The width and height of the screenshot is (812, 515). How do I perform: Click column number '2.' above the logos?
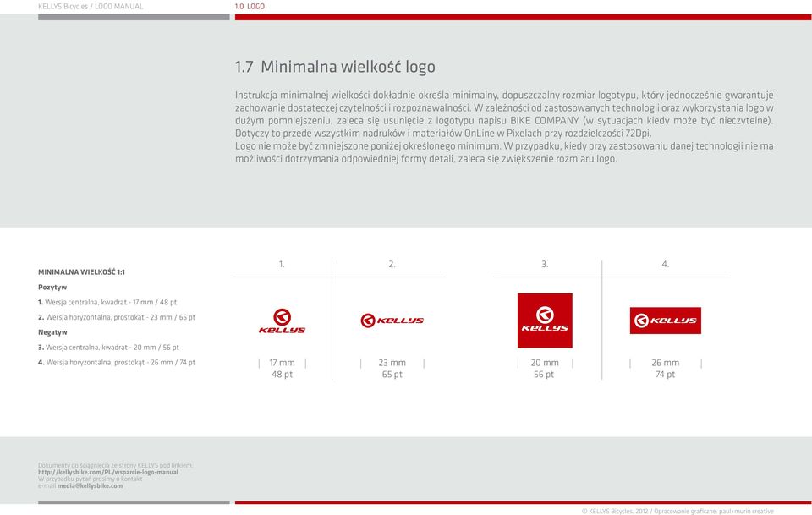(x=392, y=264)
